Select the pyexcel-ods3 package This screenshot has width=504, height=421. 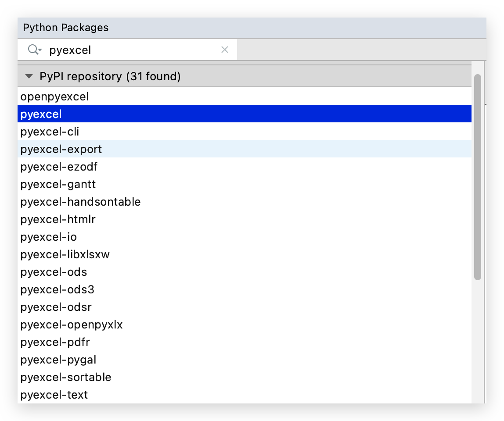pyautogui.click(x=57, y=289)
